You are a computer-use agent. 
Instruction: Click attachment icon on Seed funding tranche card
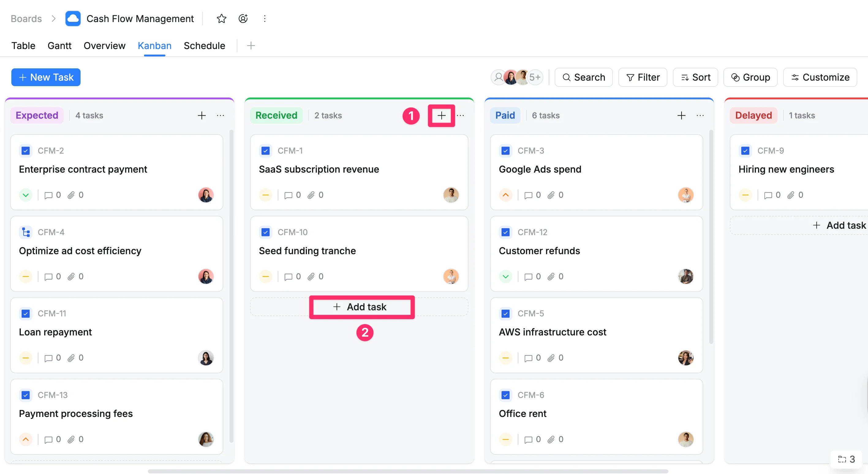click(x=311, y=277)
